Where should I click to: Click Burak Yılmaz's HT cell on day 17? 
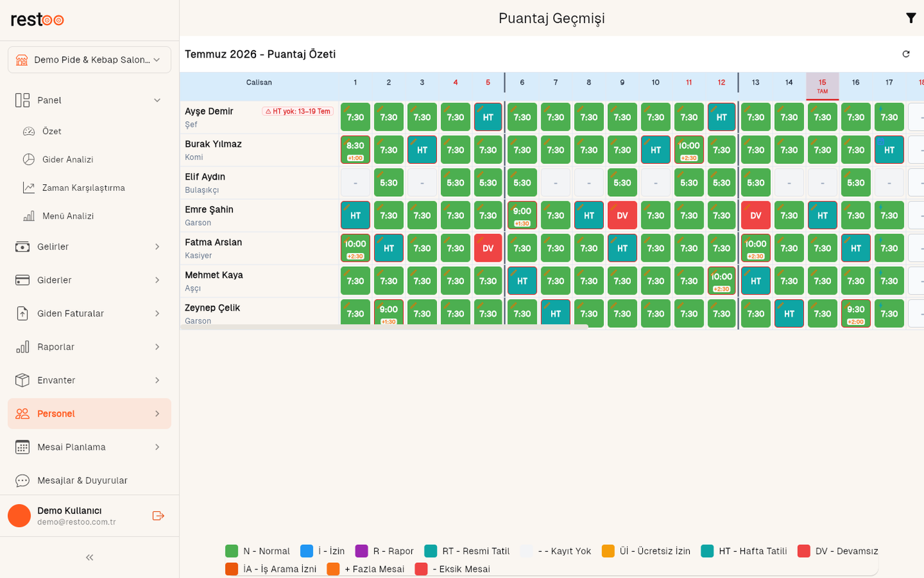pyautogui.click(x=889, y=150)
